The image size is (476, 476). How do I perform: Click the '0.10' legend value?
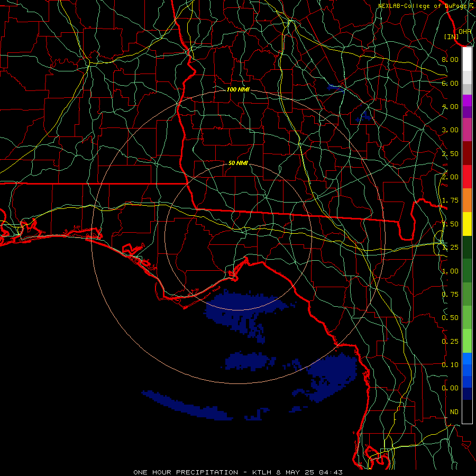pos(450,365)
